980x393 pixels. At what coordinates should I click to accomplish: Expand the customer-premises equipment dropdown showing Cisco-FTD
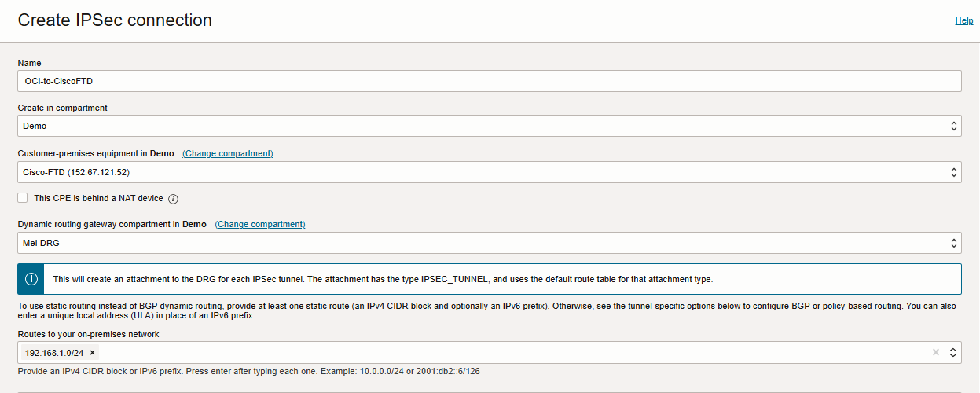tap(472, 172)
